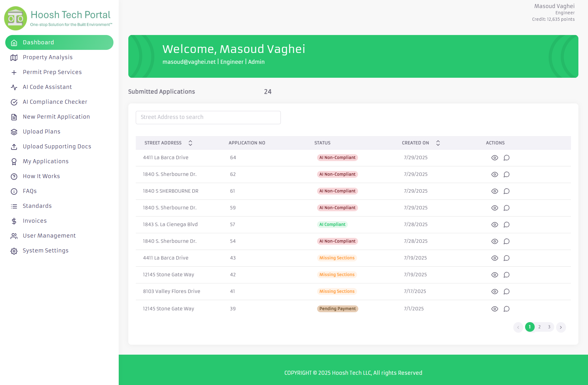588x385 pixels.
Task: Click the Upload Plans layers icon
Action: [x=14, y=132]
